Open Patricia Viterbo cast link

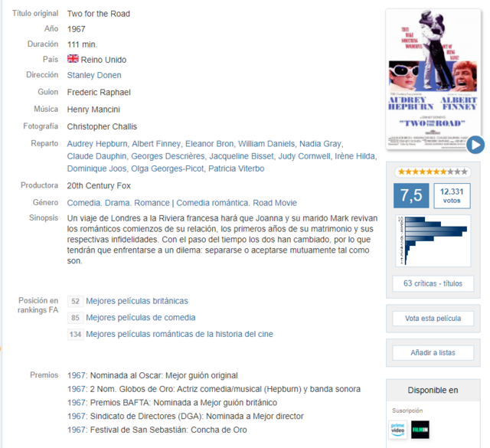237,168
